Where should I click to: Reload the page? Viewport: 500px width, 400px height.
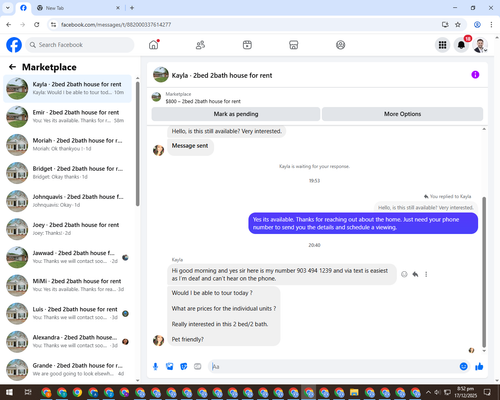(x=37, y=25)
